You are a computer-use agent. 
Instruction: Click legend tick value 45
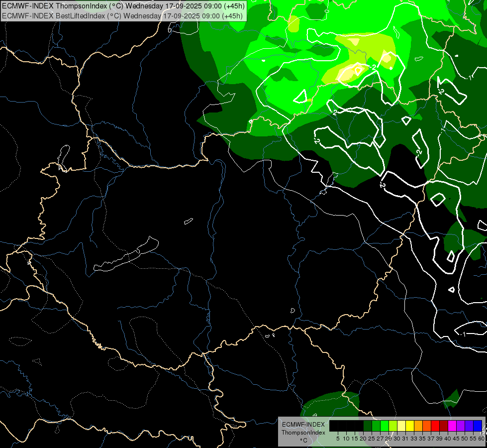(x=456, y=439)
